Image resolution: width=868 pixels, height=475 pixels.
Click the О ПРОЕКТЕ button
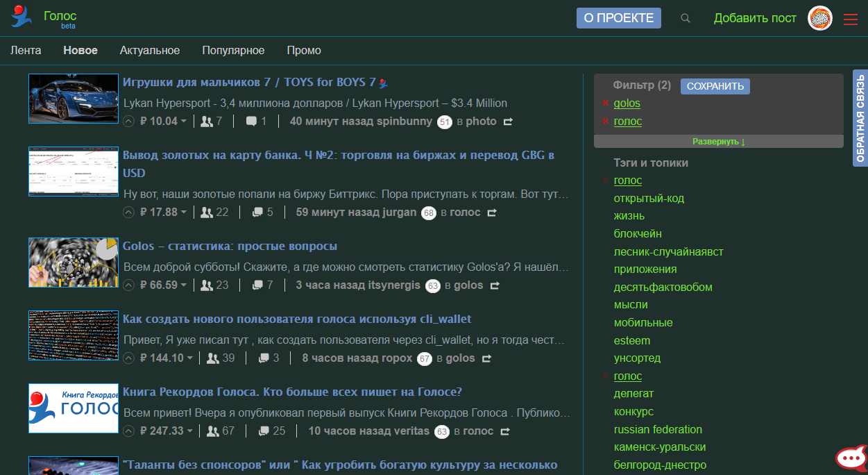(x=619, y=18)
